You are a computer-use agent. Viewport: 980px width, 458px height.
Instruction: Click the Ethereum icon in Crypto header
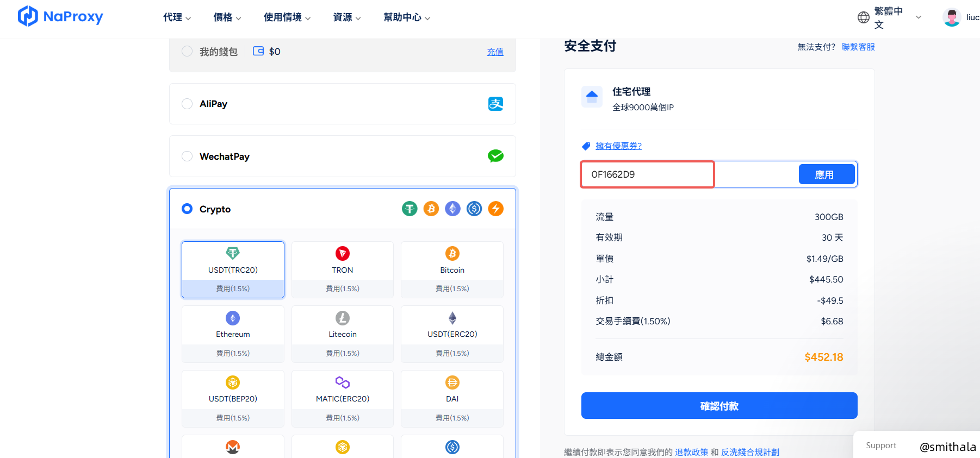coord(452,209)
